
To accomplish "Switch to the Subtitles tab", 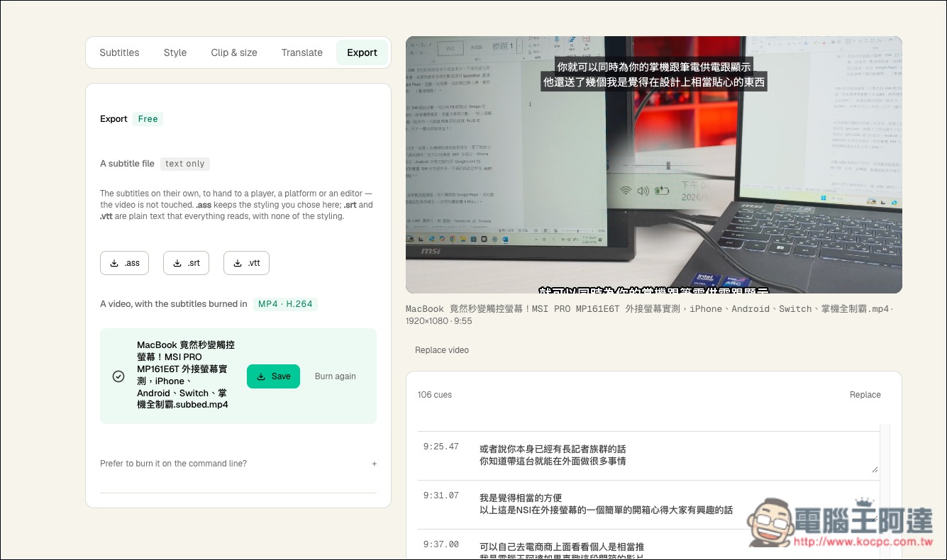I will [x=119, y=52].
